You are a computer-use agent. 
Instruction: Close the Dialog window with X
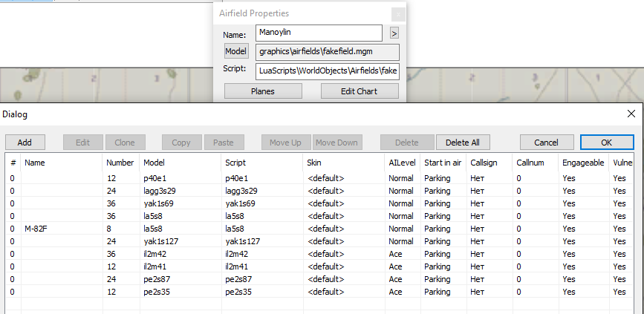[631, 114]
